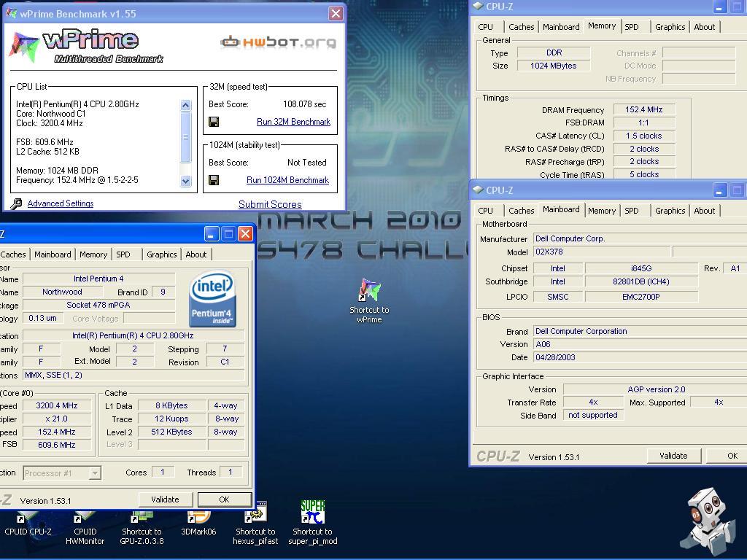Select Caches tab in CPU-Z Memory window

click(x=521, y=27)
